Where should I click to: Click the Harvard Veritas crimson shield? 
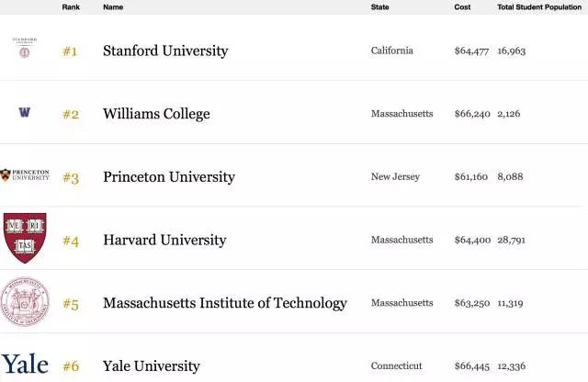point(25,238)
